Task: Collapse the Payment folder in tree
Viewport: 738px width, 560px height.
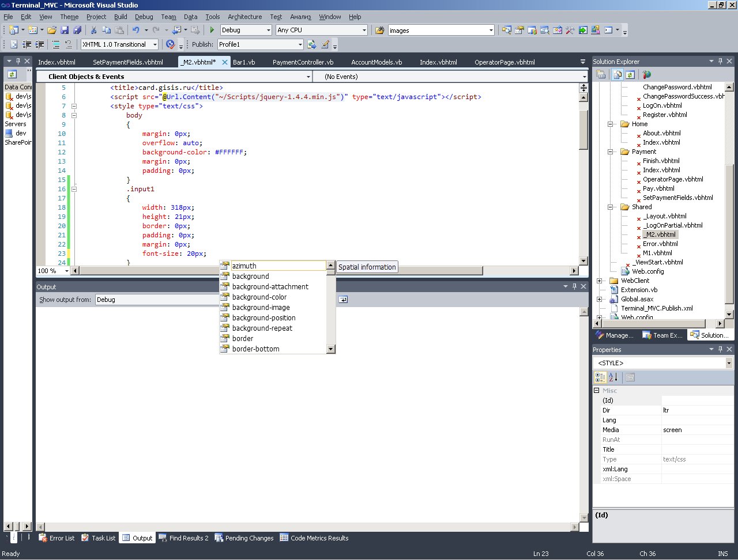Action: [x=611, y=152]
